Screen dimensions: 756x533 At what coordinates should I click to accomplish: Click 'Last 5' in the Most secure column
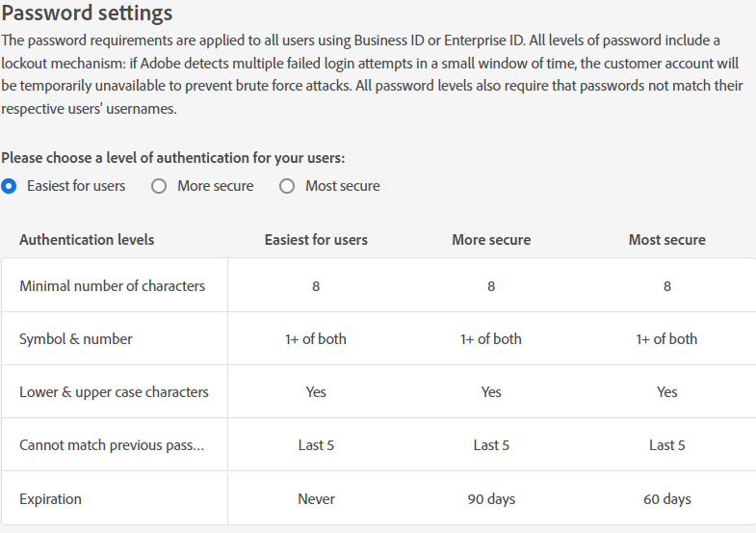(x=667, y=445)
